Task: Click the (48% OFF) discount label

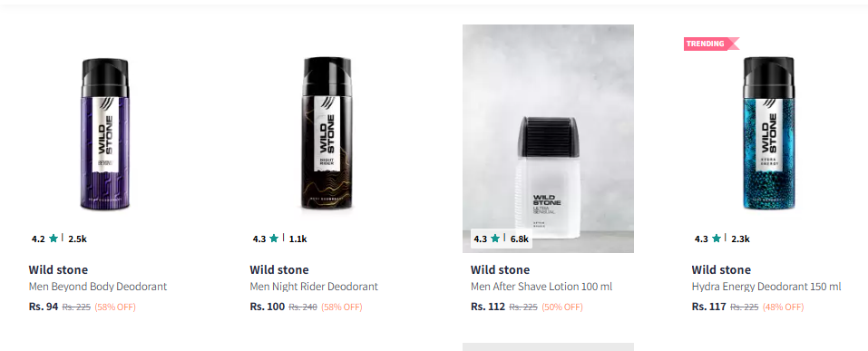Action: [x=783, y=307]
